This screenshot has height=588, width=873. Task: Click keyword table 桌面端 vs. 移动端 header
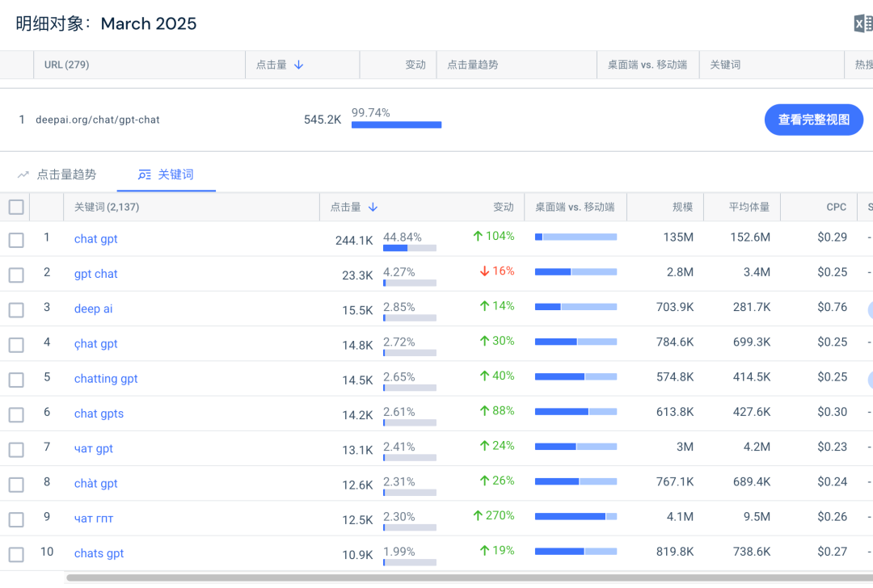(576, 208)
